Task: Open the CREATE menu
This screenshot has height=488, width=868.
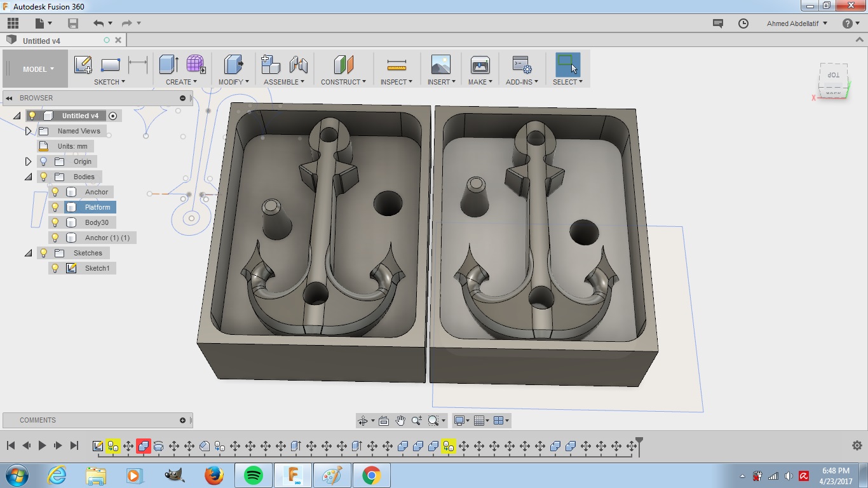Action: (x=182, y=82)
